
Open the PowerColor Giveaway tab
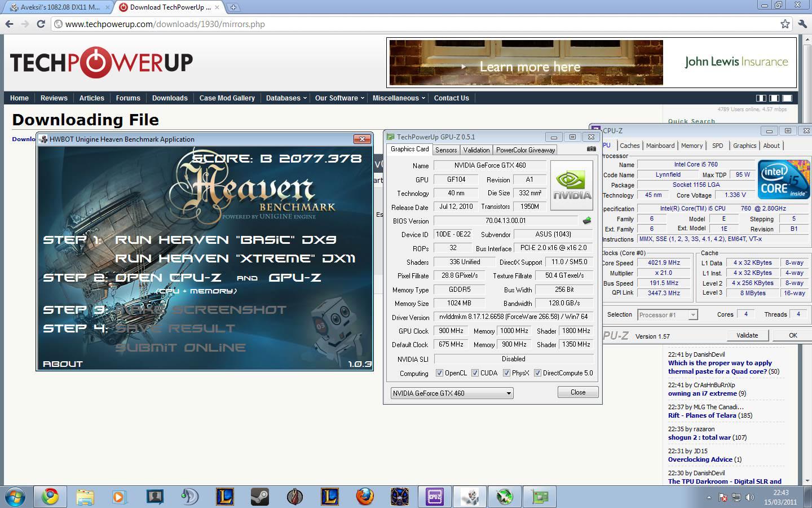(x=526, y=150)
